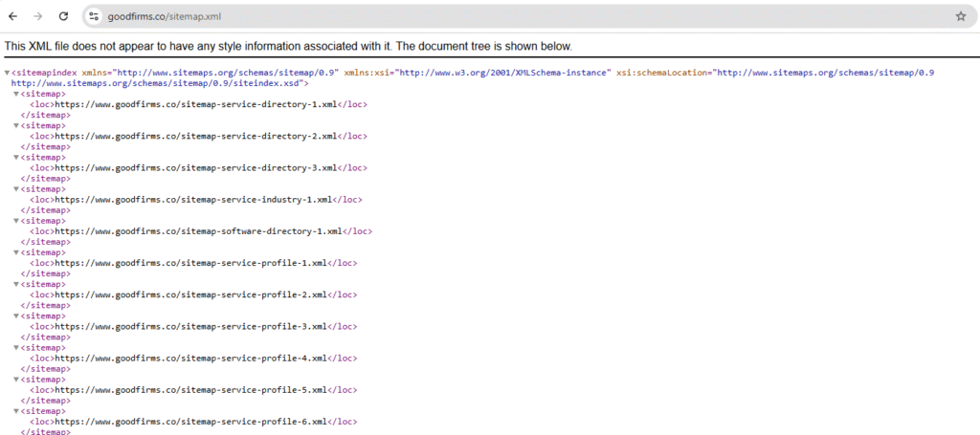Click the sitemapindex opening tag name
Image resolution: width=980 pixels, height=435 pixels.
[x=46, y=73]
